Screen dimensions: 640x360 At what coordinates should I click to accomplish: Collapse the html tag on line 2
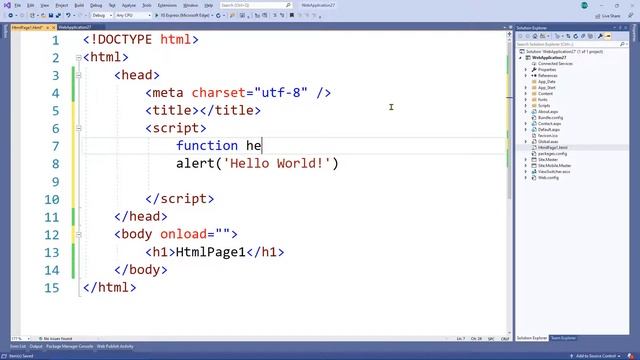click(x=78, y=58)
